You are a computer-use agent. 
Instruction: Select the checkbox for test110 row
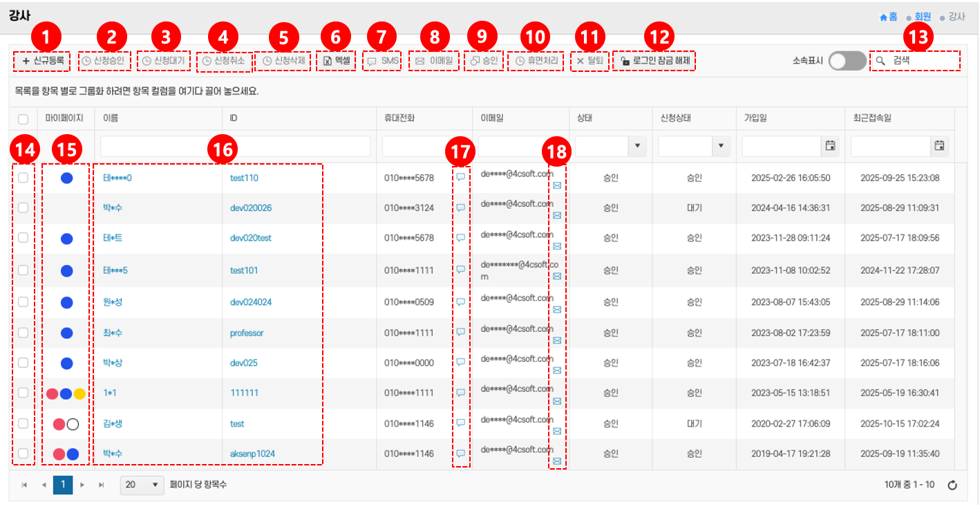click(23, 178)
